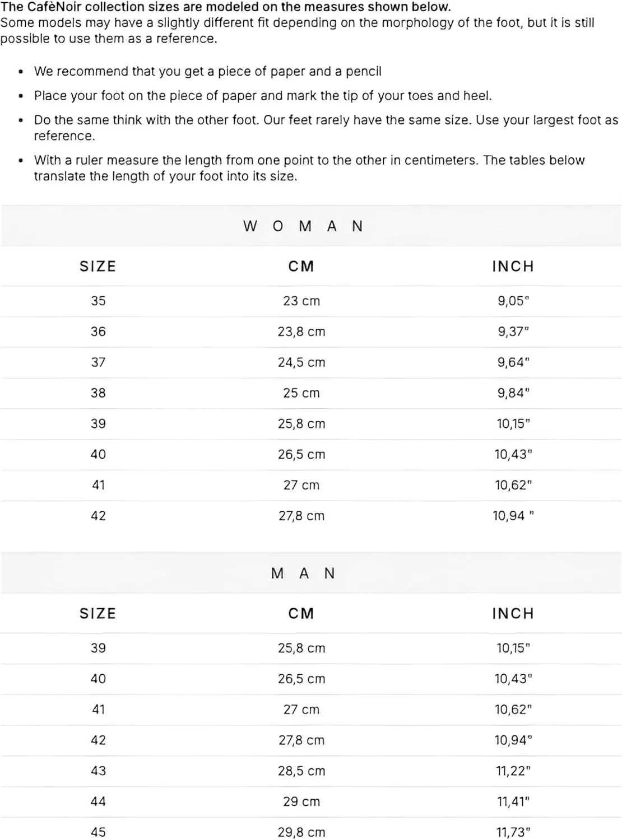Click the 11,41" inch value

(513, 802)
